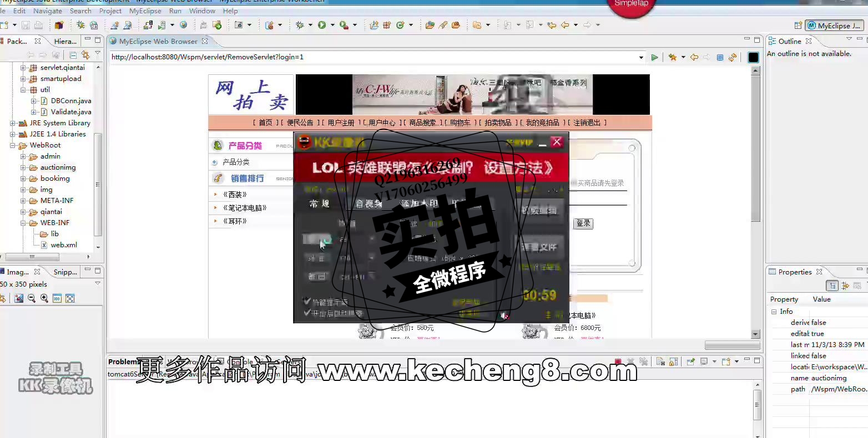Expand the JRE System Library node
The width and height of the screenshot is (868, 438).
pyautogui.click(x=12, y=123)
